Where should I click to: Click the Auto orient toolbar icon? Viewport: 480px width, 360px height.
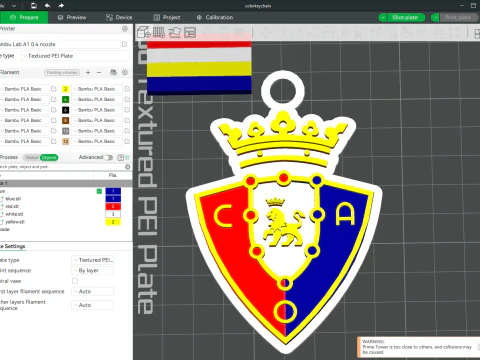175,32
